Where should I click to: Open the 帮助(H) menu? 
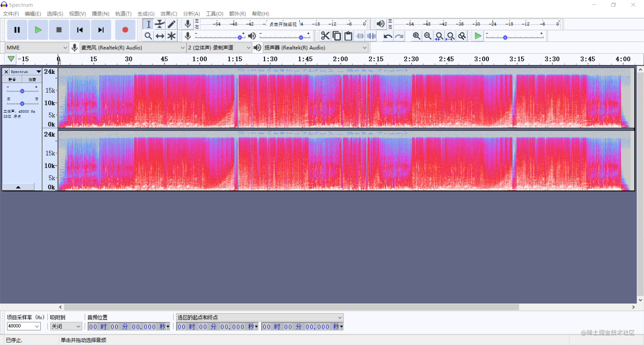(x=260, y=14)
